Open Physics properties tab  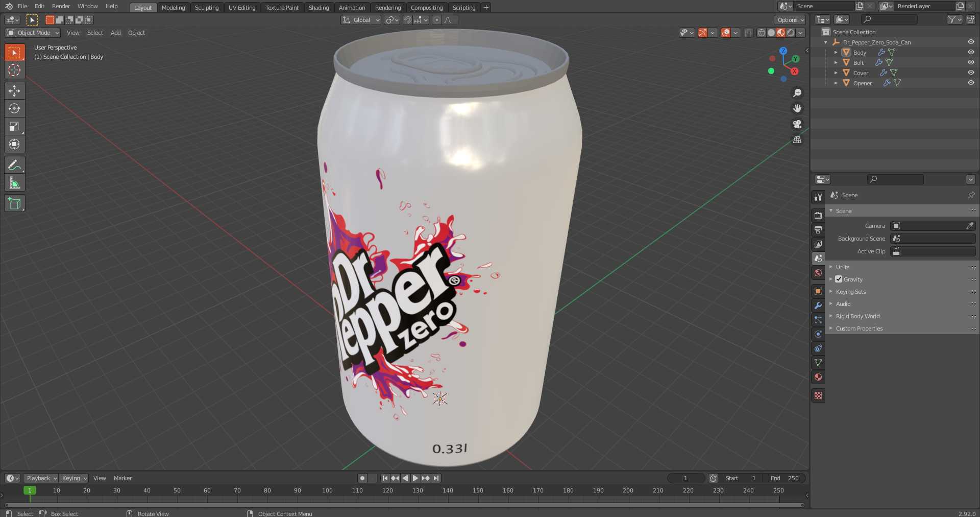818,334
